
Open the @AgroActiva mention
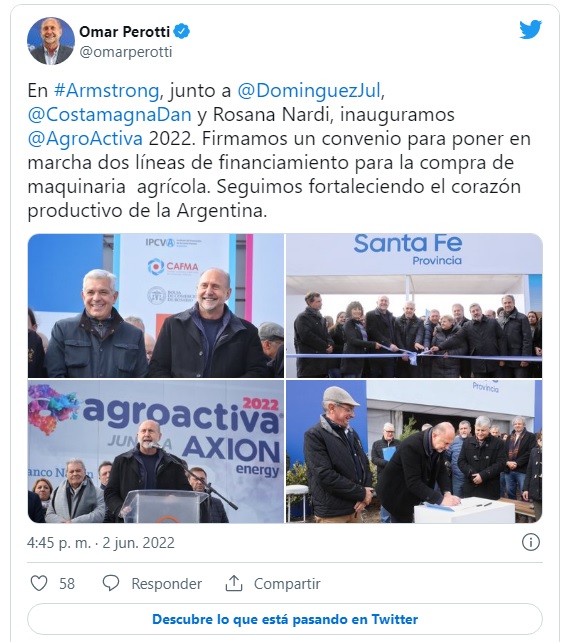pyautogui.click(x=85, y=139)
